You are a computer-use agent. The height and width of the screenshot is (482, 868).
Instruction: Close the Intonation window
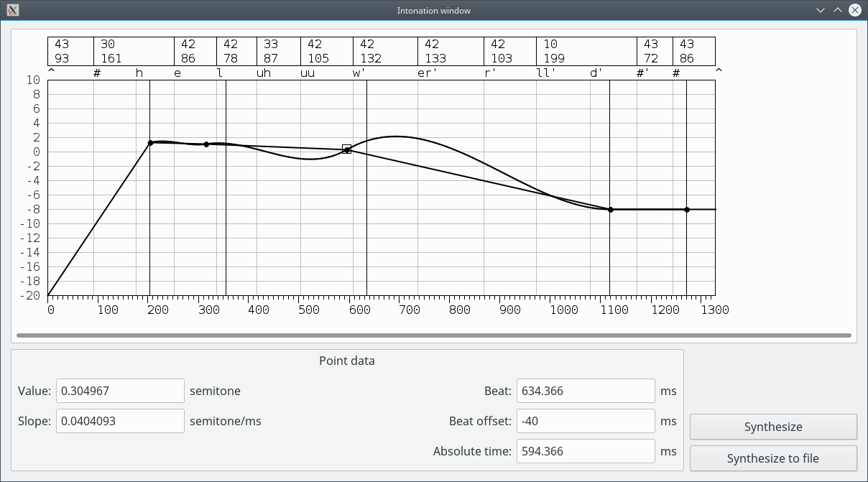click(x=855, y=10)
